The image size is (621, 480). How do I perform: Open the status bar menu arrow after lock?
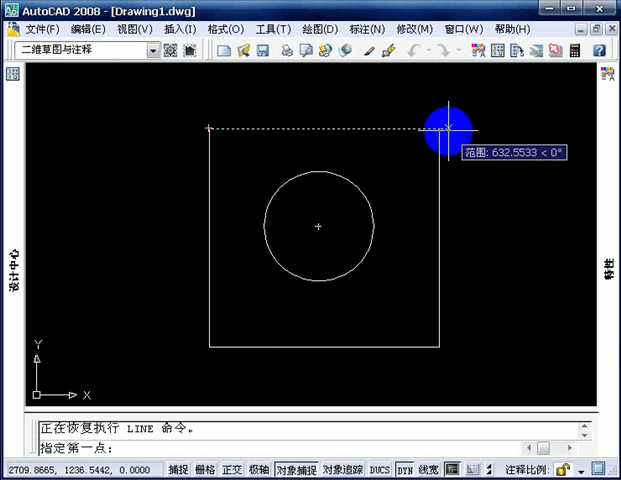[581, 471]
